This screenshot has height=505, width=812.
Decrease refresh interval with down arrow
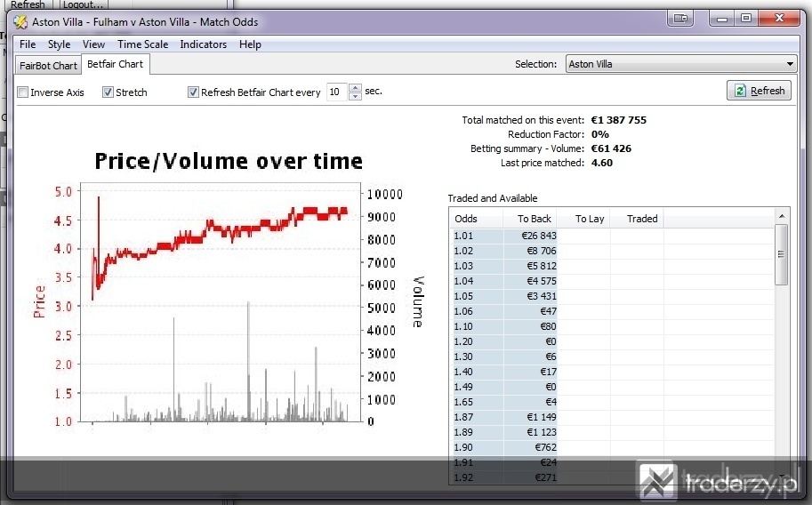tap(355, 96)
